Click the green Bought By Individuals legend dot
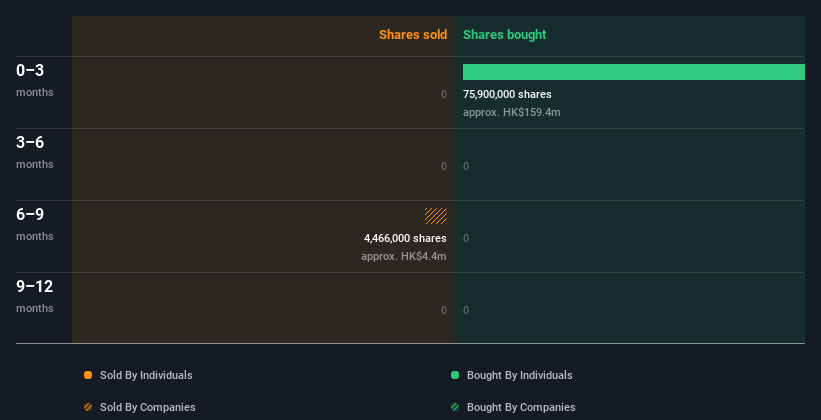Screen dimensions: 821x420 tap(455, 375)
